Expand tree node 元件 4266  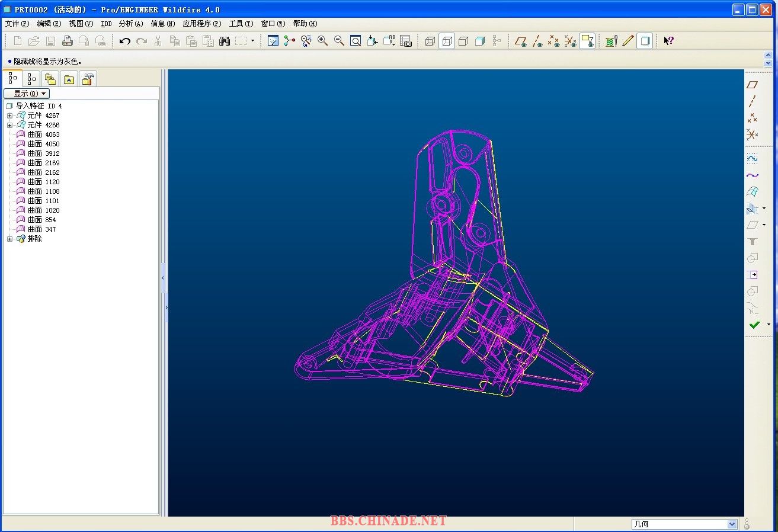tap(9, 125)
